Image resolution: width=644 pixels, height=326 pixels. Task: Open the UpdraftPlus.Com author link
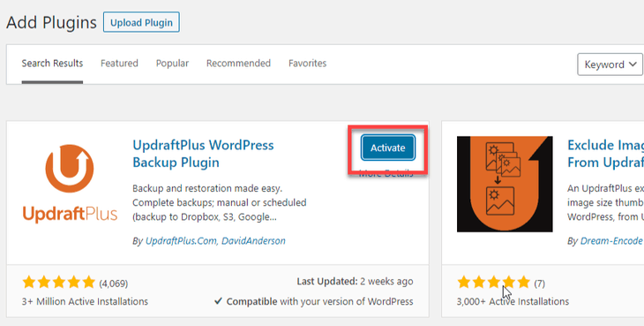(181, 241)
